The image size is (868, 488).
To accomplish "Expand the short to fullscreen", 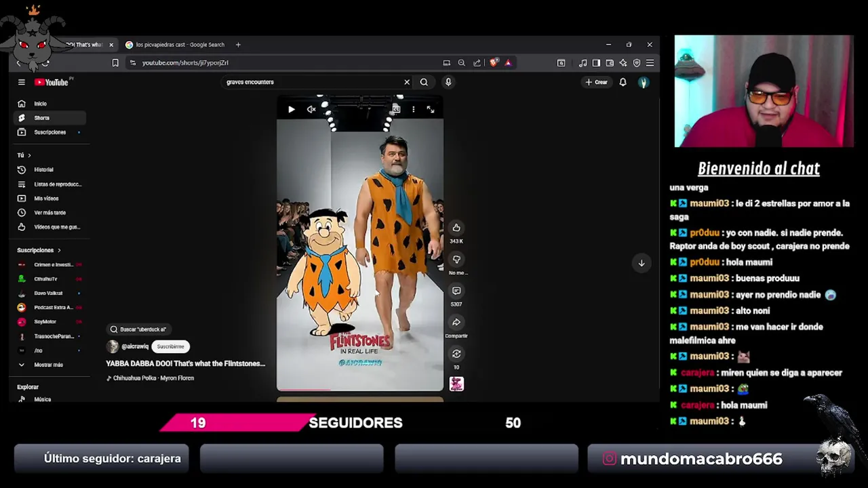I will 430,109.
